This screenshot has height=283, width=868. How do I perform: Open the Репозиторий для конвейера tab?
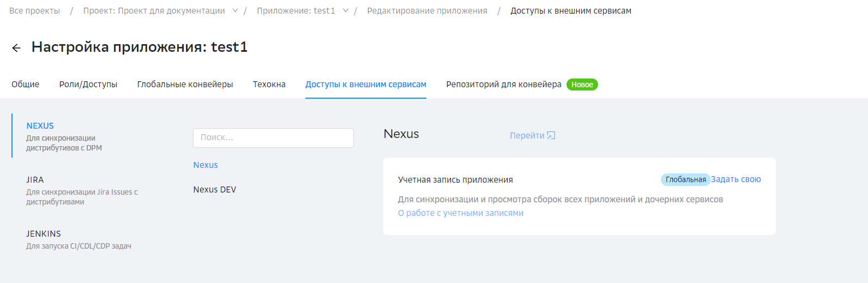503,85
